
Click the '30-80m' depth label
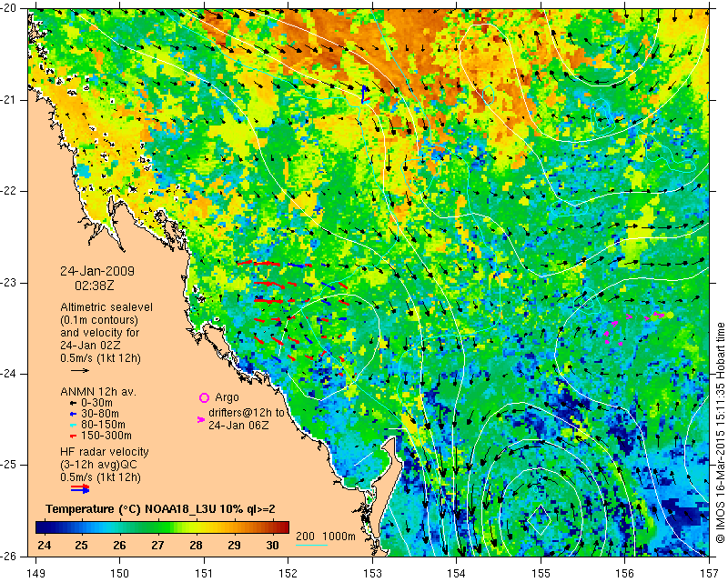(100, 414)
